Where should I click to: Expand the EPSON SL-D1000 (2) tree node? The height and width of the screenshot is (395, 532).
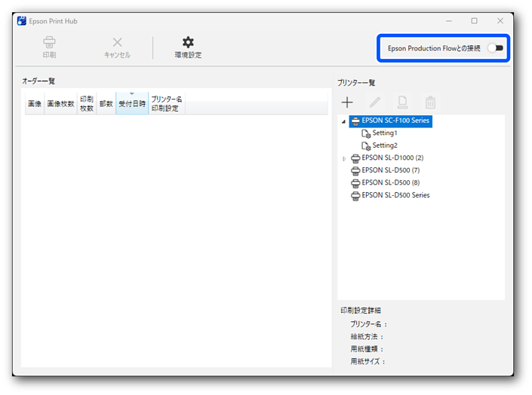tap(344, 158)
